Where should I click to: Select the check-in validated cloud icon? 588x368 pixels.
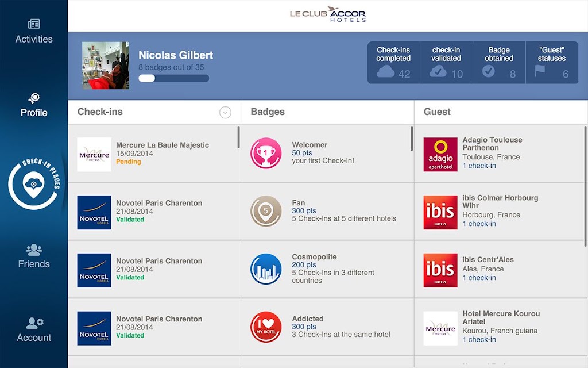(438, 71)
